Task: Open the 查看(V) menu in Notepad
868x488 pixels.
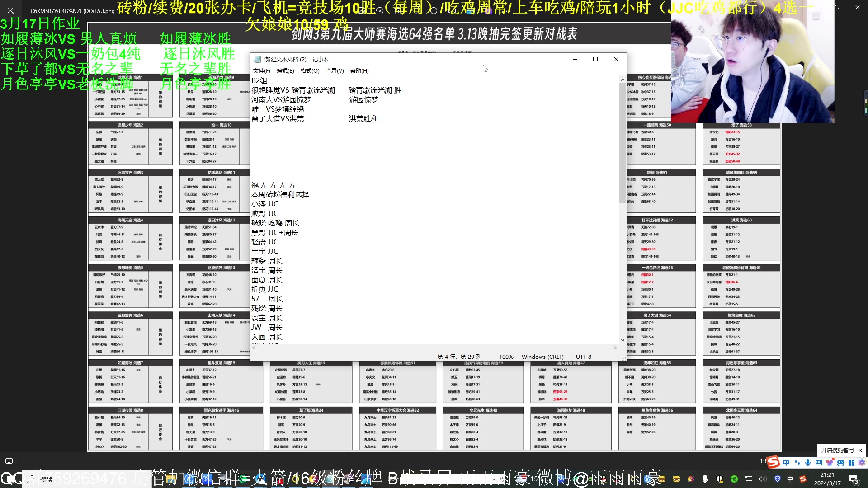Action: click(x=335, y=71)
